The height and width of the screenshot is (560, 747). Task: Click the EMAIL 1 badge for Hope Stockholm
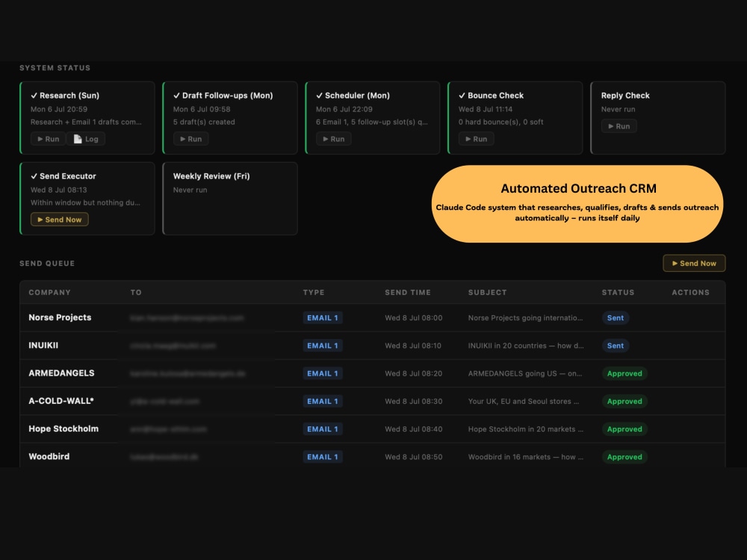[323, 429]
